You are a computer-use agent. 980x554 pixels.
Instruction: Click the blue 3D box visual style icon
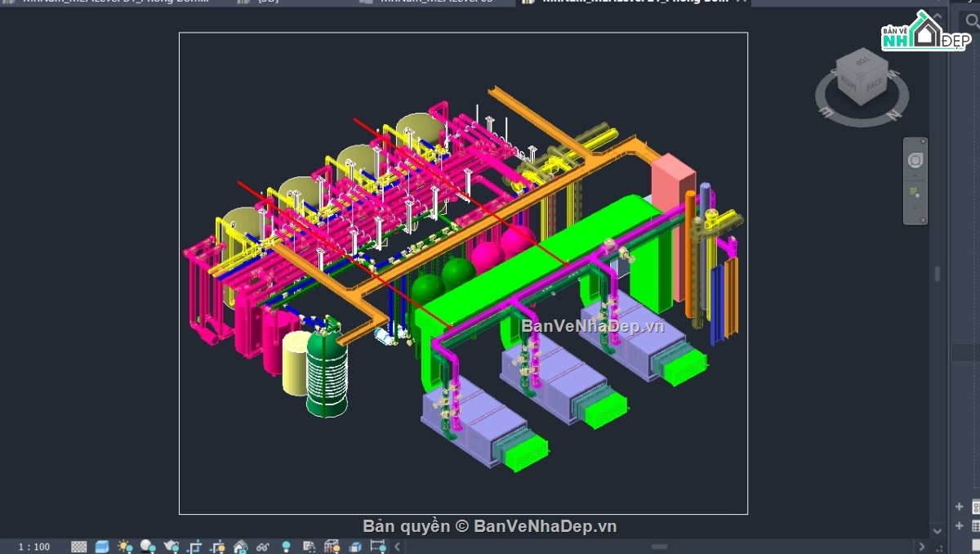click(x=102, y=547)
